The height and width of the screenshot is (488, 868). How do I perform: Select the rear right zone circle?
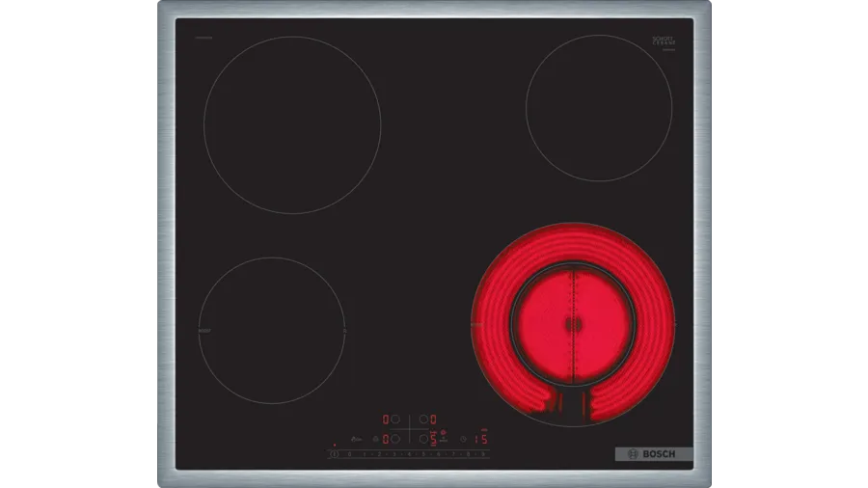(x=423, y=420)
